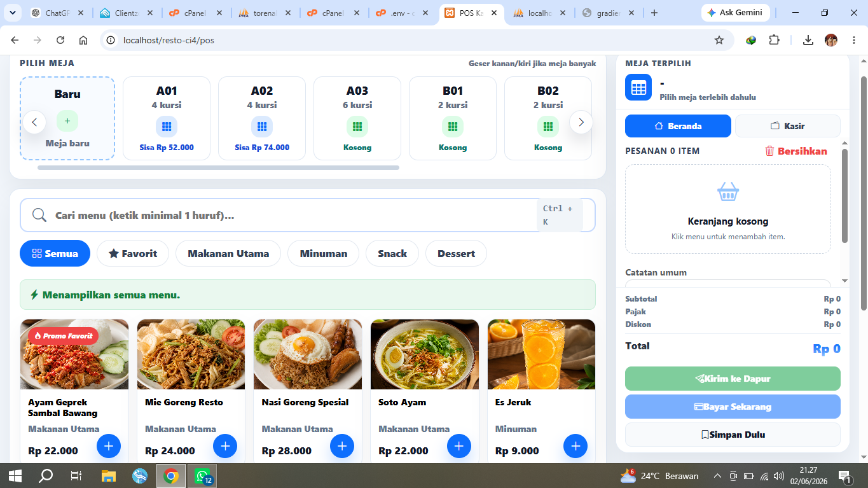The width and height of the screenshot is (868, 488).
Task: Open the tab search dropdown
Action: 12,13
